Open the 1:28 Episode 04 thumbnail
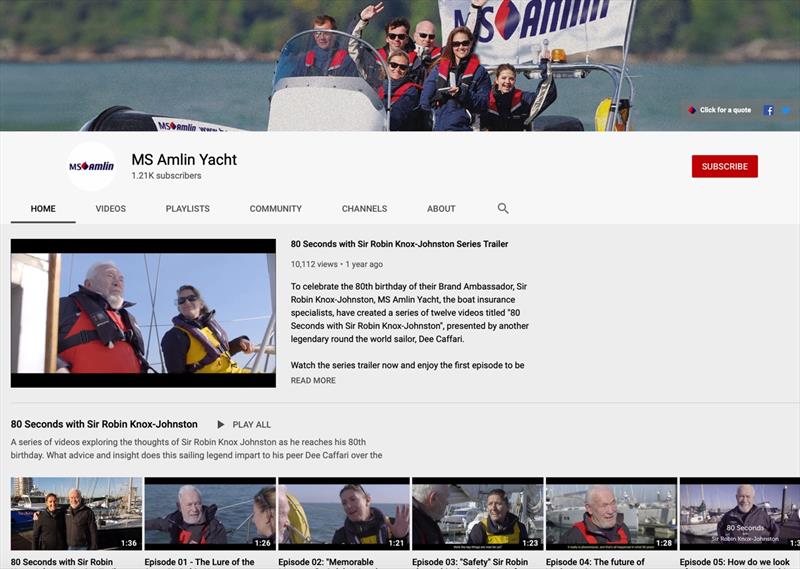800x569 pixels. pyautogui.click(x=611, y=513)
